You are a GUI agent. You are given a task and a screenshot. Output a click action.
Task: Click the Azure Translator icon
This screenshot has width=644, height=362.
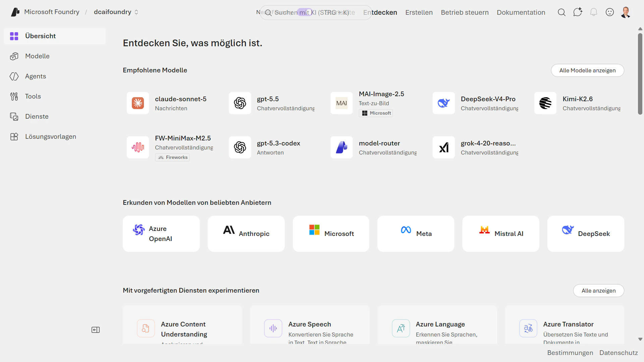coord(528,328)
